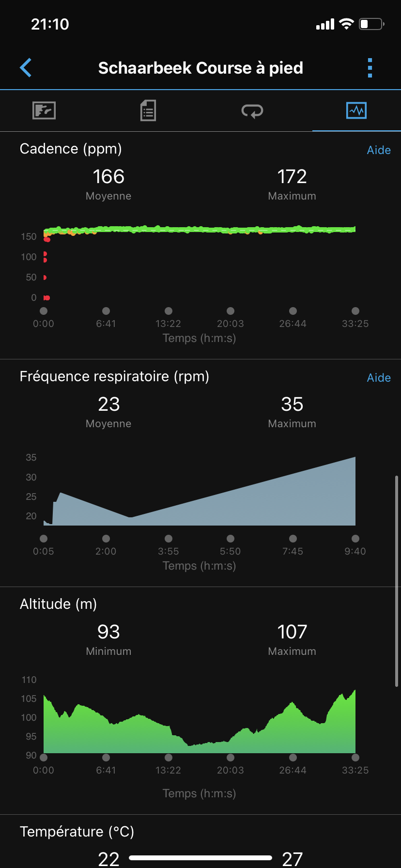This screenshot has height=868, width=401.
Task: Open the stats details list tab
Action: pos(148,110)
